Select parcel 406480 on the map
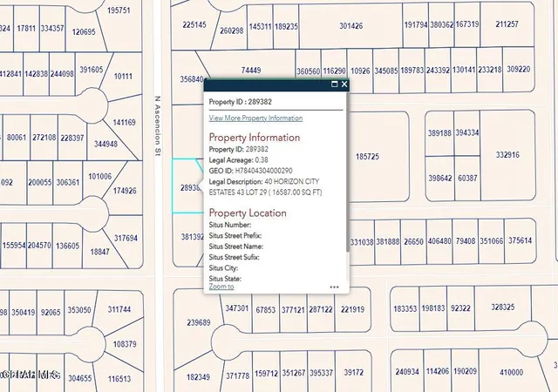Screen dimensions: 558x392 [x=439, y=241]
